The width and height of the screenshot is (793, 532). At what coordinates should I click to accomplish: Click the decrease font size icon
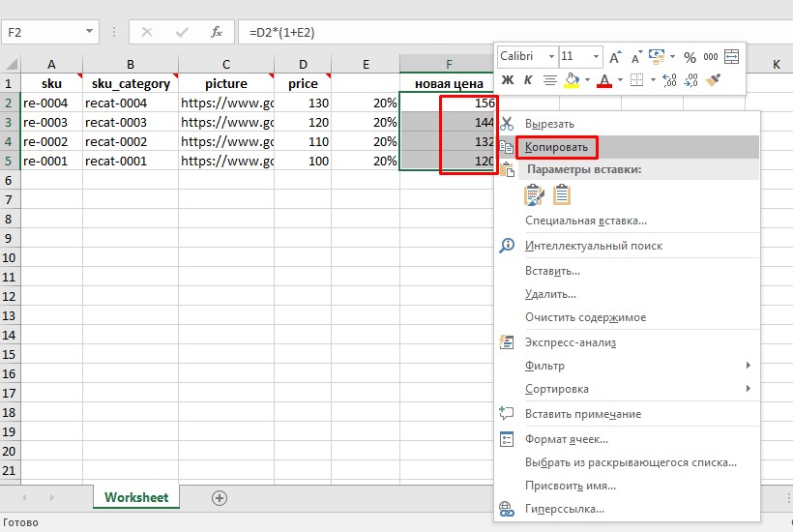tap(636, 57)
